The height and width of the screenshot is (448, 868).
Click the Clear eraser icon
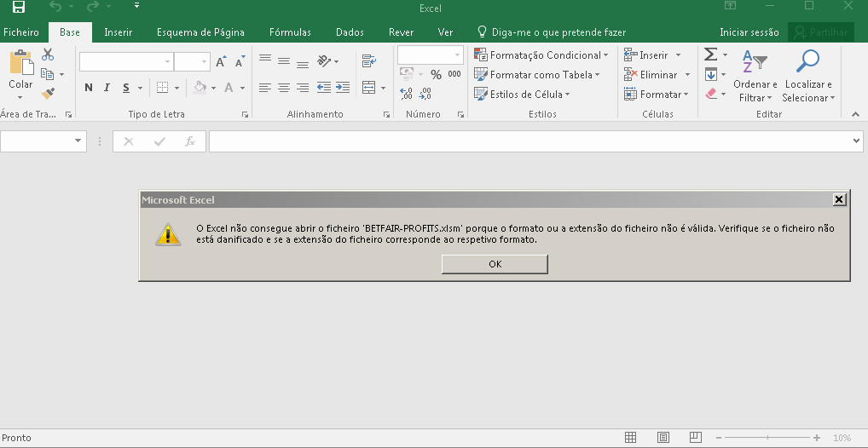coord(711,94)
